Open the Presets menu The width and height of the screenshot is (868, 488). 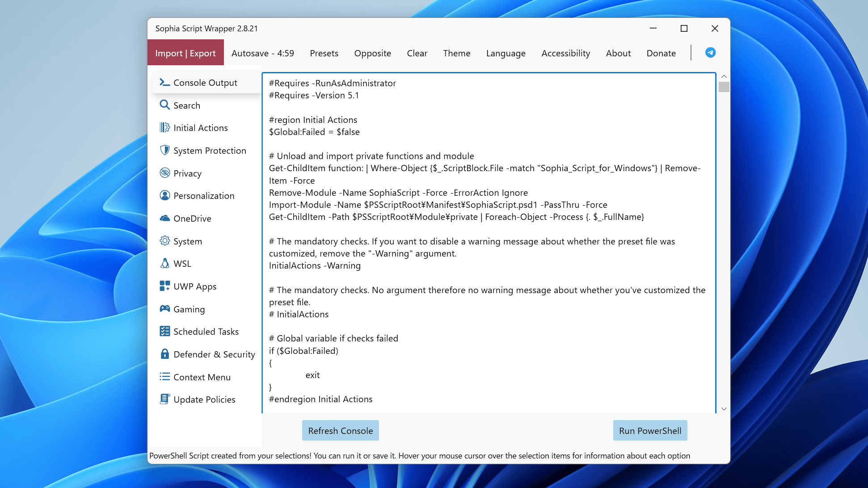(324, 53)
